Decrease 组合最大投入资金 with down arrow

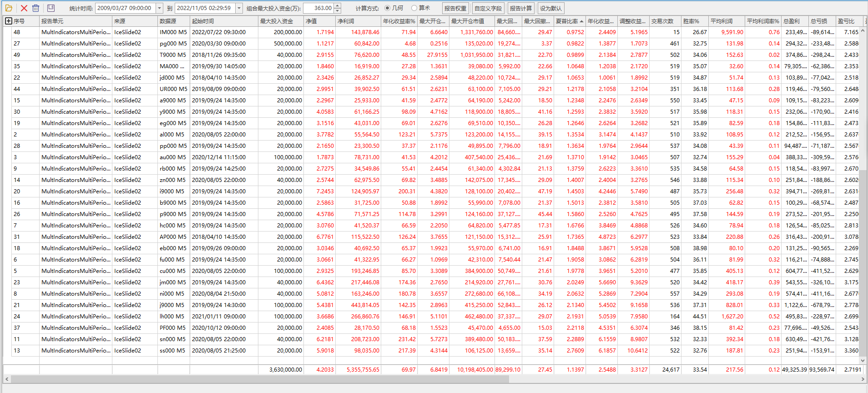pos(337,10)
